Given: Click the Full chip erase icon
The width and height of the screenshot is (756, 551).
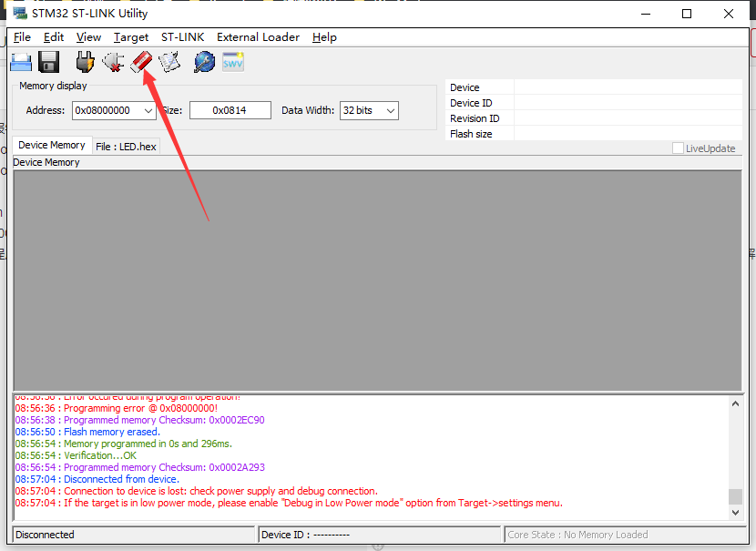Looking at the screenshot, I should (142, 62).
